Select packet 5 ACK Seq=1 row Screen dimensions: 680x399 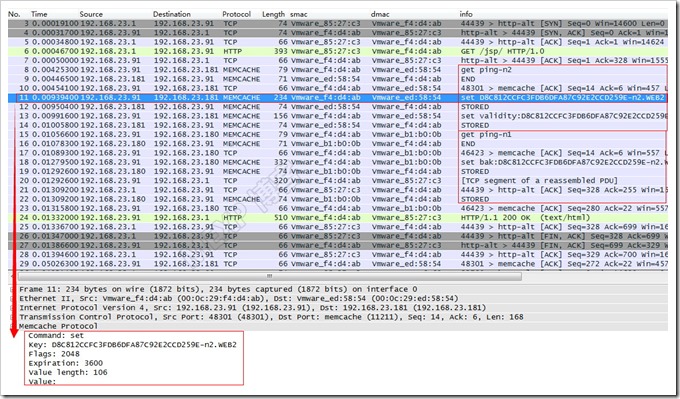click(x=338, y=42)
